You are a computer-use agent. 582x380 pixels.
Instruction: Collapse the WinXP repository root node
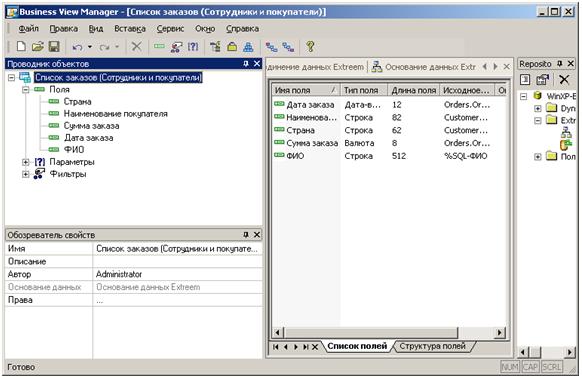[x=523, y=96]
